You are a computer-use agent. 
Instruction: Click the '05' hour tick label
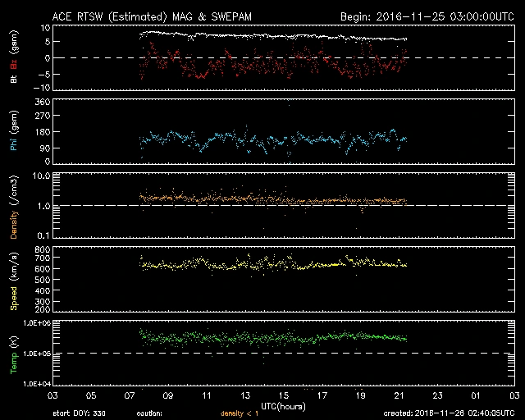point(91,395)
